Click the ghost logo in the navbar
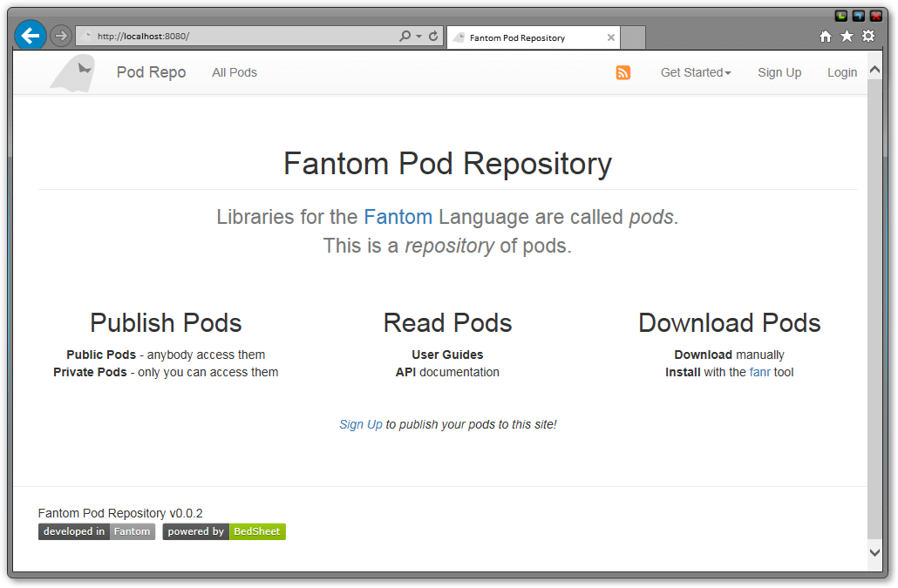 [71, 72]
